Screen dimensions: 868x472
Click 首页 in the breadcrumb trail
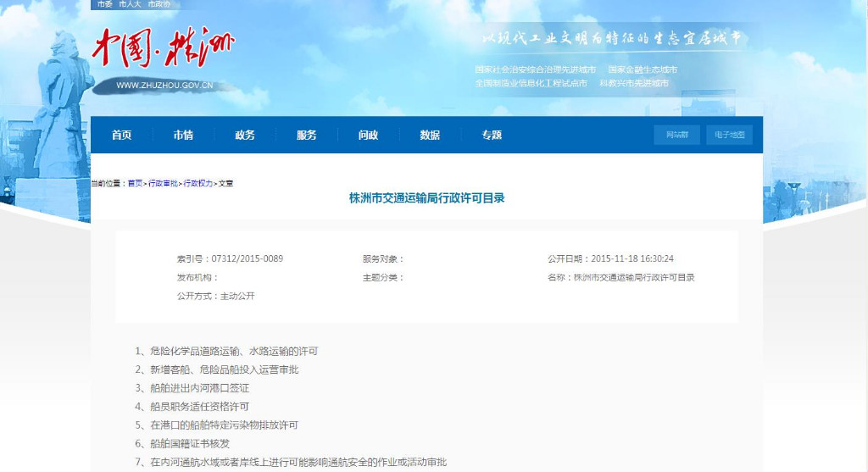click(135, 183)
